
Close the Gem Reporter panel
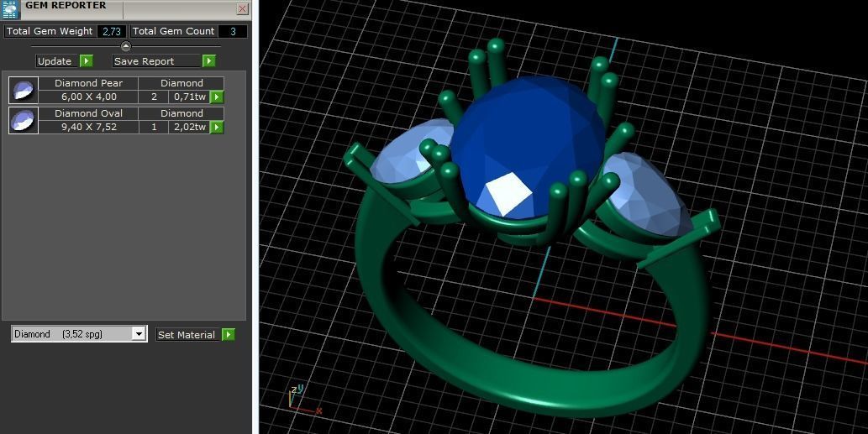(x=243, y=9)
